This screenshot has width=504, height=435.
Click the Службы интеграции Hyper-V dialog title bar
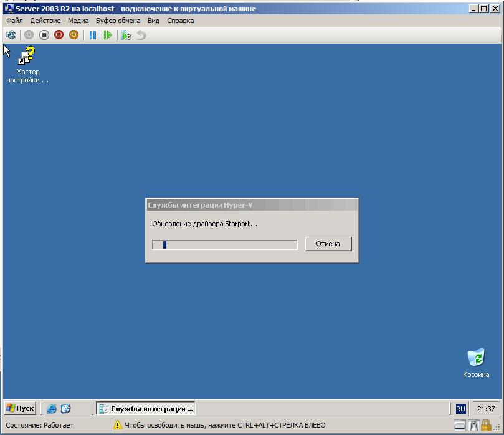click(x=252, y=205)
